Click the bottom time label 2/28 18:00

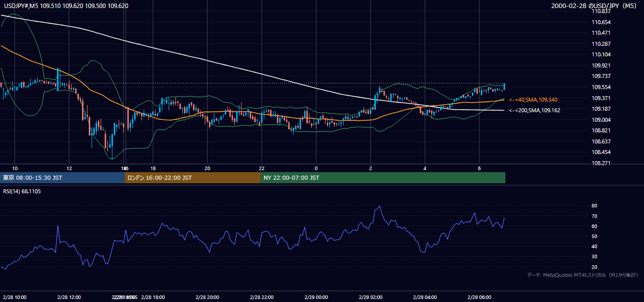pos(153,297)
